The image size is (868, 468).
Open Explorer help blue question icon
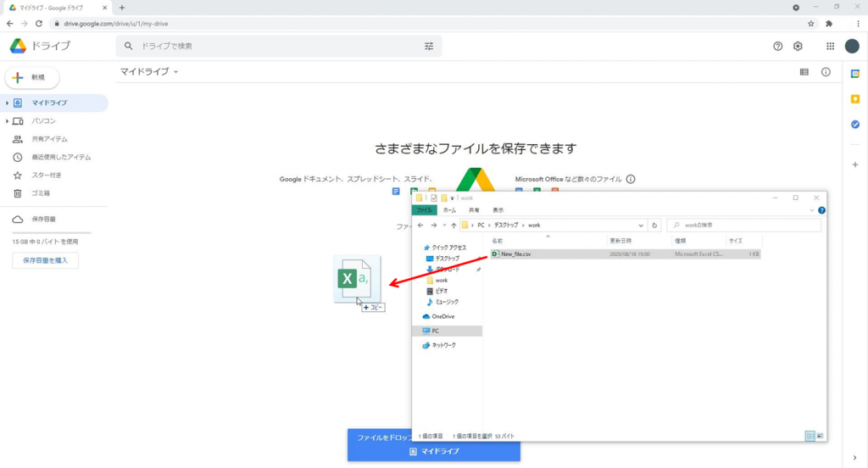click(821, 210)
